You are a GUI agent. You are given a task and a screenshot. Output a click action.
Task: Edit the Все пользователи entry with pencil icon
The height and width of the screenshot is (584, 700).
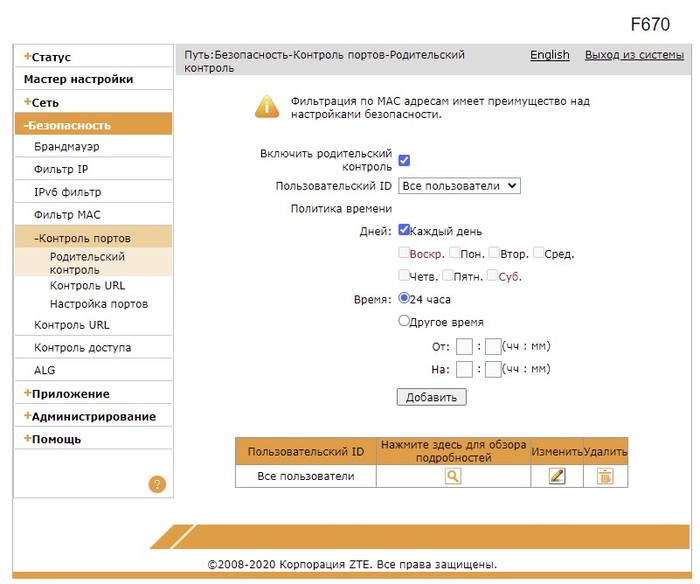556,476
